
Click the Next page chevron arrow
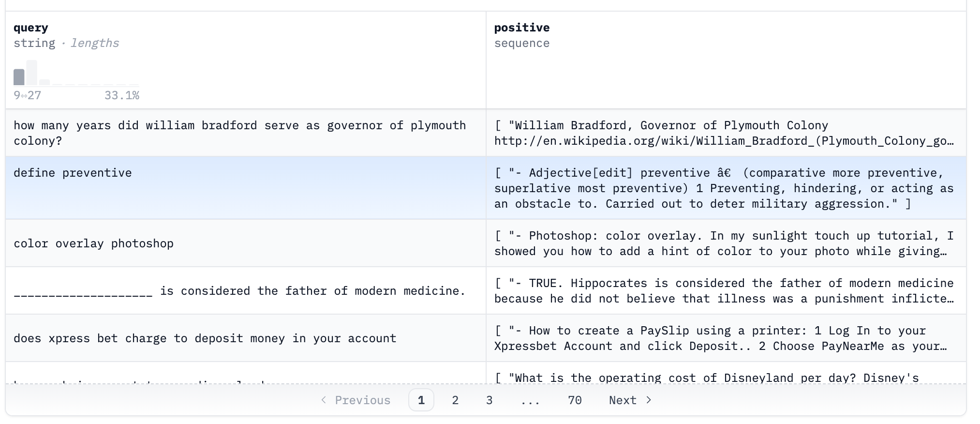pos(649,400)
